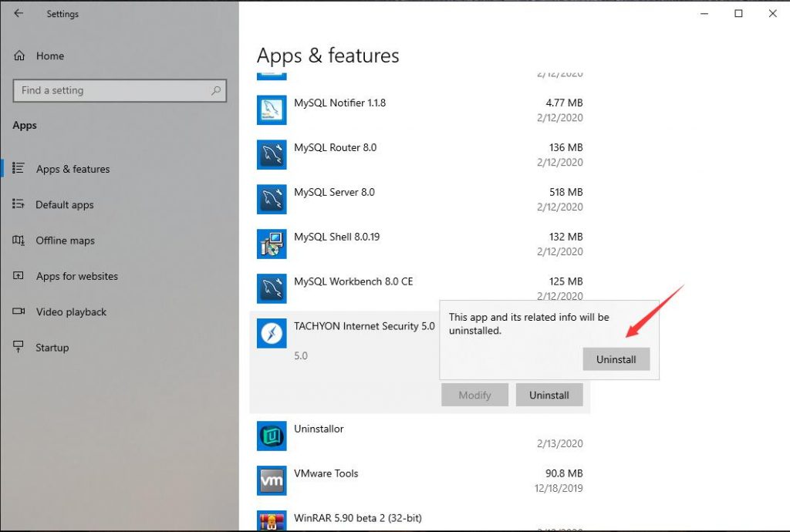790x532 pixels.
Task: Open Offline maps settings
Action: pyautogui.click(x=65, y=241)
